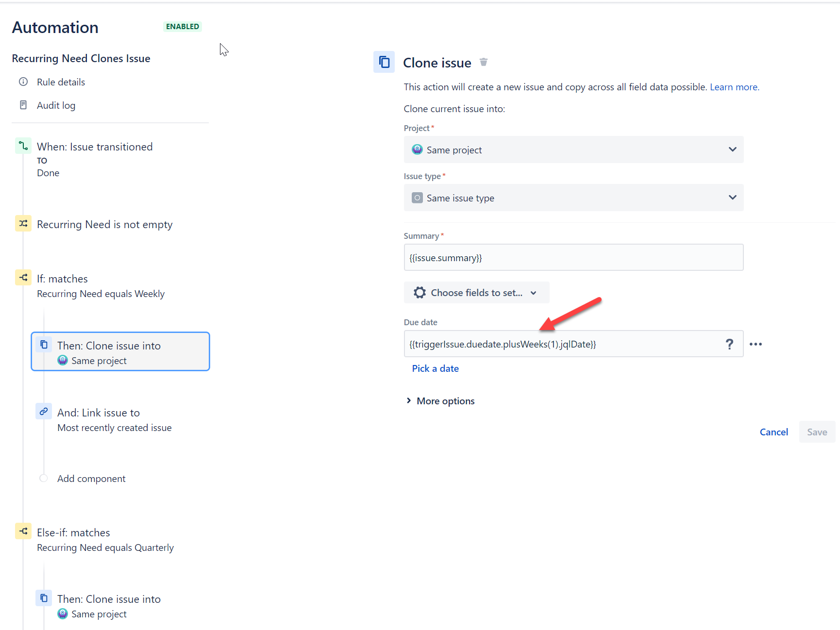Click the Pick a date link
This screenshot has width=840, height=630.
tap(435, 368)
